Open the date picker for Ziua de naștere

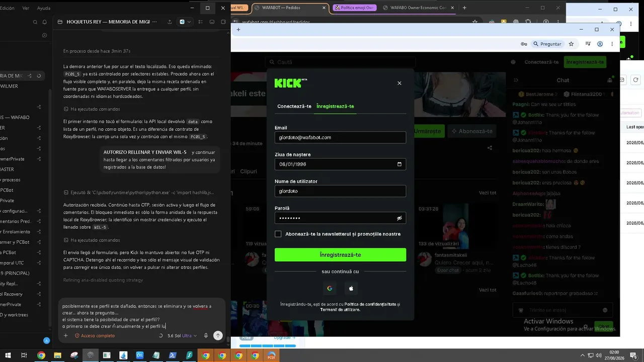[399, 164]
